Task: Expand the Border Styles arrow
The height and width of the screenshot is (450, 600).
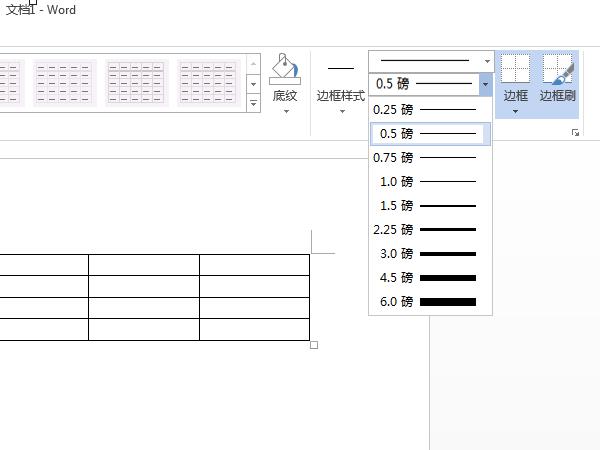Action: (x=342, y=112)
